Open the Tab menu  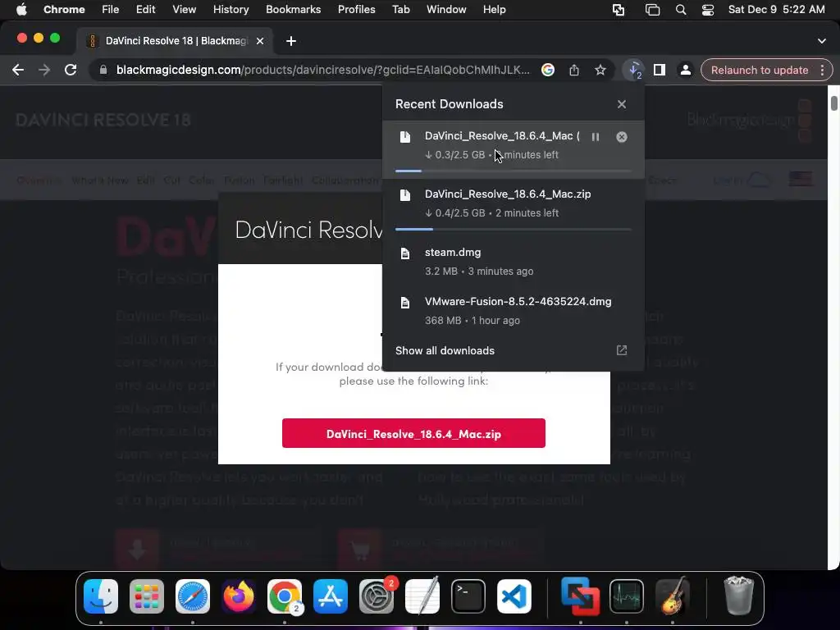[400, 10]
